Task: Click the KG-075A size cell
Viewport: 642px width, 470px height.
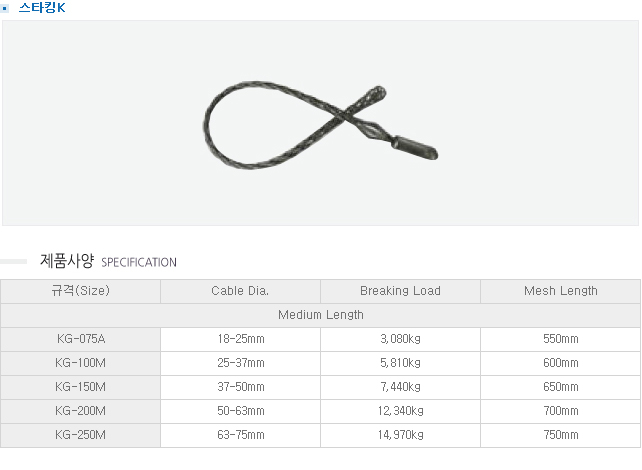Action: pyautogui.click(x=81, y=338)
